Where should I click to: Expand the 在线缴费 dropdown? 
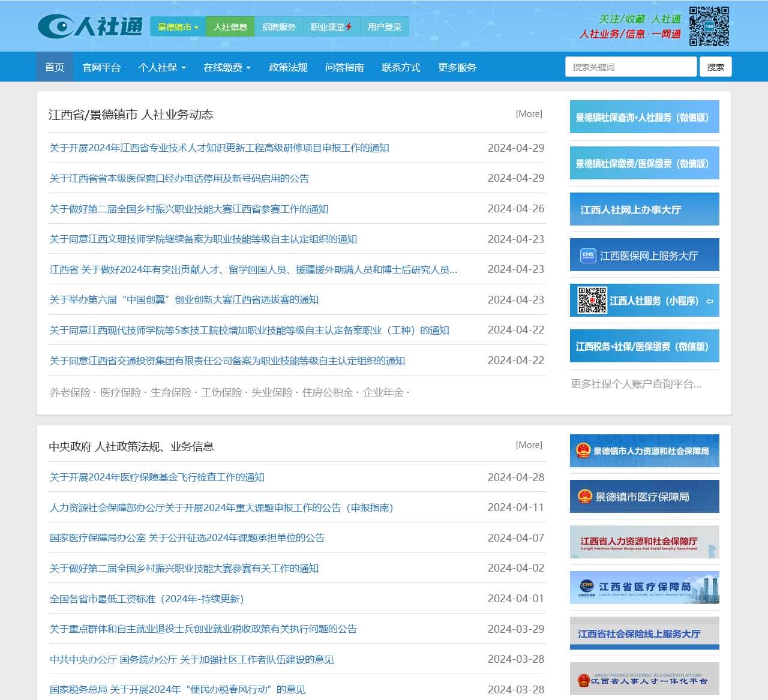[226, 67]
